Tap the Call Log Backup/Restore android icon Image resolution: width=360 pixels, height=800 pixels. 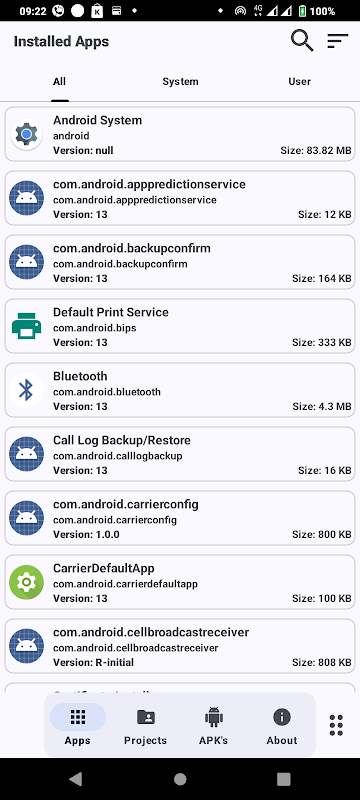[x=27, y=454]
